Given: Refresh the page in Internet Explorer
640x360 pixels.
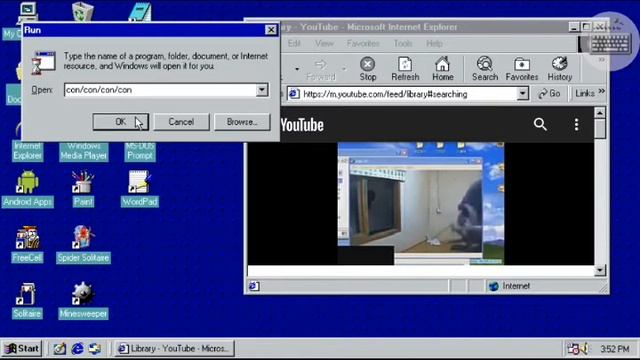Looking at the screenshot, I should tap(405, 69).
